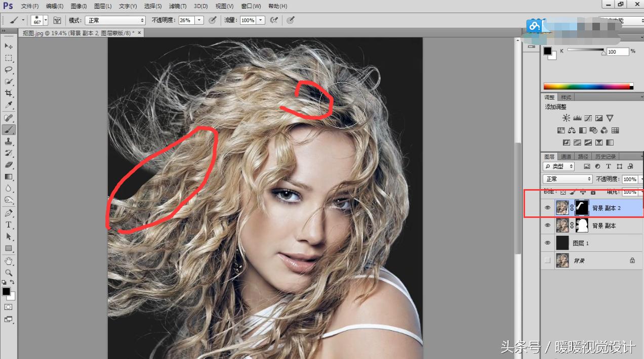Lock transparent pixels of the layer
The width and height of the screenshot is (644, 359).
pos(562,192)
